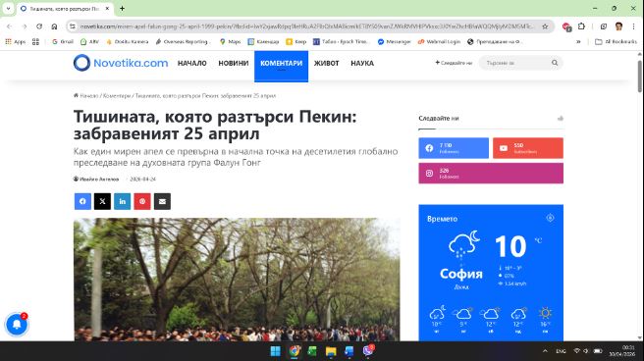Open notification bell with red badge
This screenshot has width=644, height=361.
(x=17, y=325)
